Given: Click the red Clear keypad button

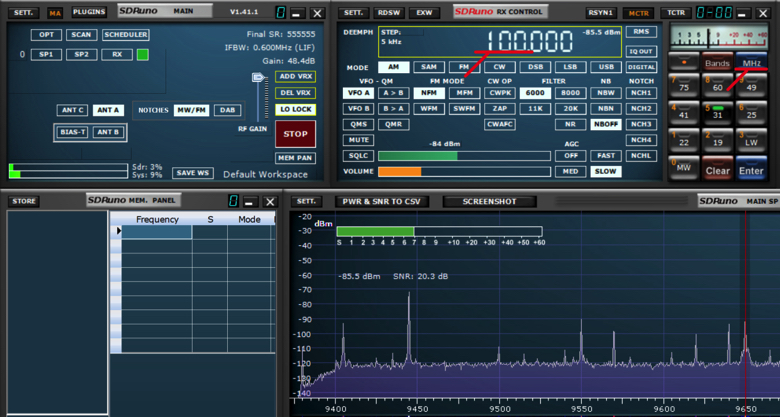Looking at the screenshot, I should [x=717, y=168].
